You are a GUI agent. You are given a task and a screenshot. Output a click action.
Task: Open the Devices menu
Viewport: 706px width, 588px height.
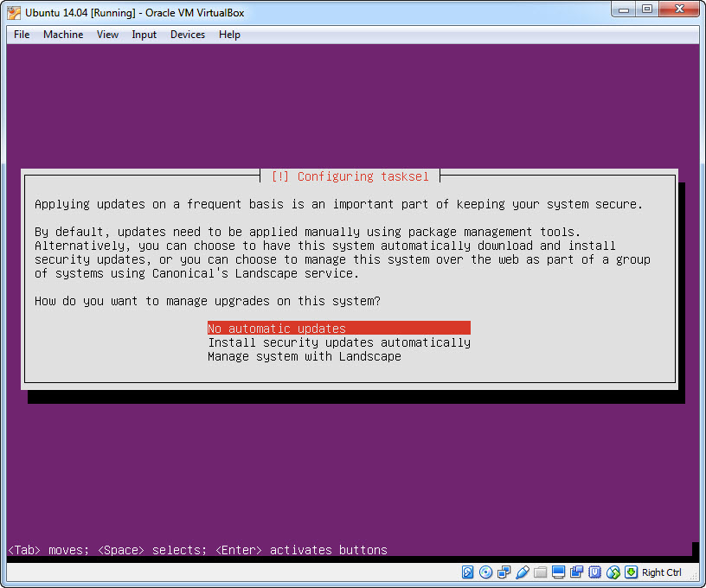point(187,35)
